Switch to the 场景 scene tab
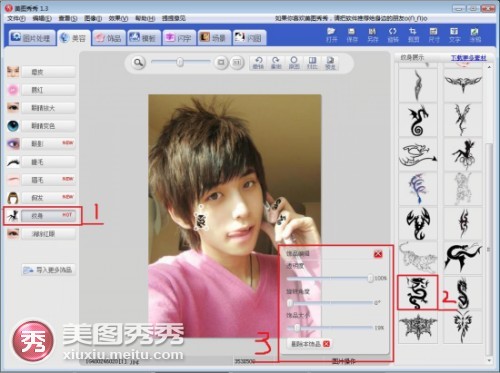 (x=214, y=38)
